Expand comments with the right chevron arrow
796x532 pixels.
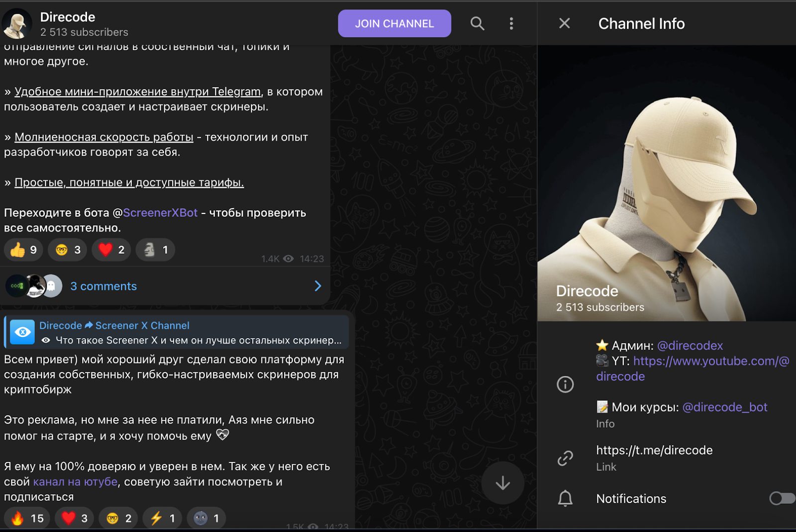[x=318, y=286]
